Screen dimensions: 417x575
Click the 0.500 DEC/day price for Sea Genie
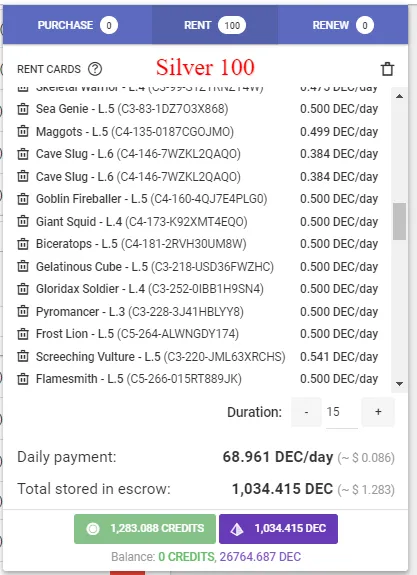pos(339,109)
